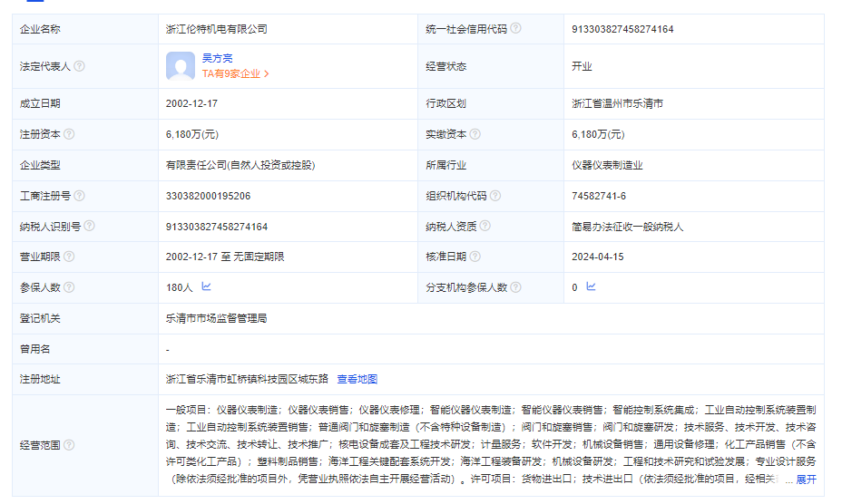
Task: Open 吴方亮 avatar image
Action: click(x=181, y=66)
